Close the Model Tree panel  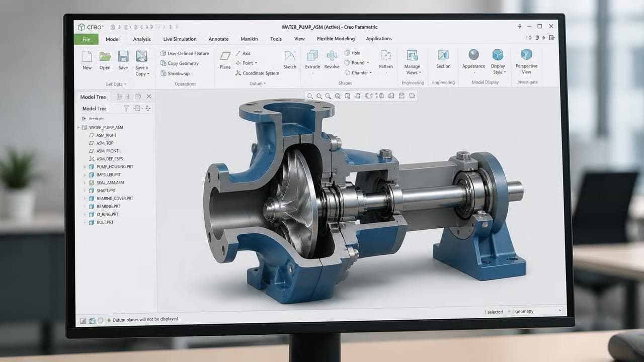(x=149, y=96)
